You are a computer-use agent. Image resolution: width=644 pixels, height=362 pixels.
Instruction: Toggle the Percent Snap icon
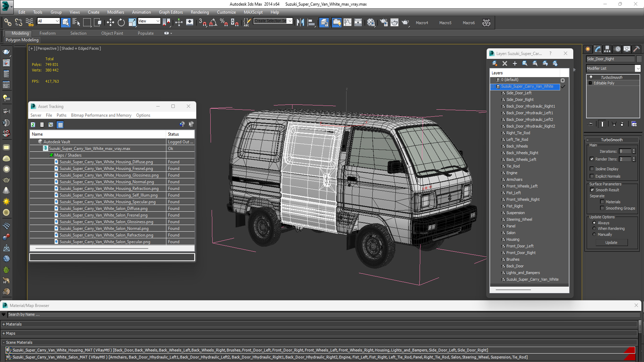pyautogui.click(x=224, y=22)
